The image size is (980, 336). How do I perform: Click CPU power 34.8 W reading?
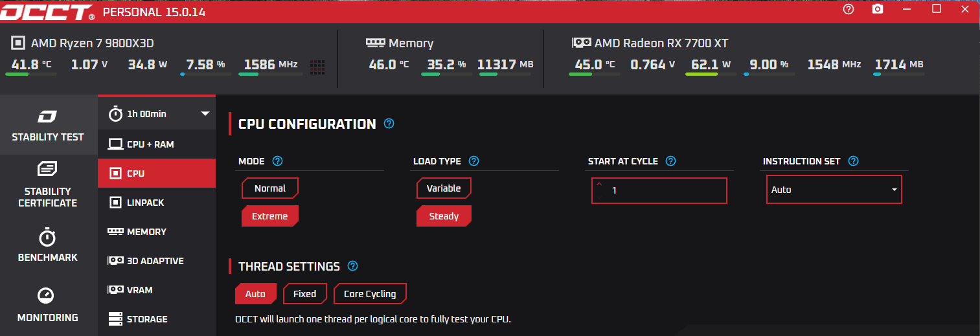click(148, 64)
